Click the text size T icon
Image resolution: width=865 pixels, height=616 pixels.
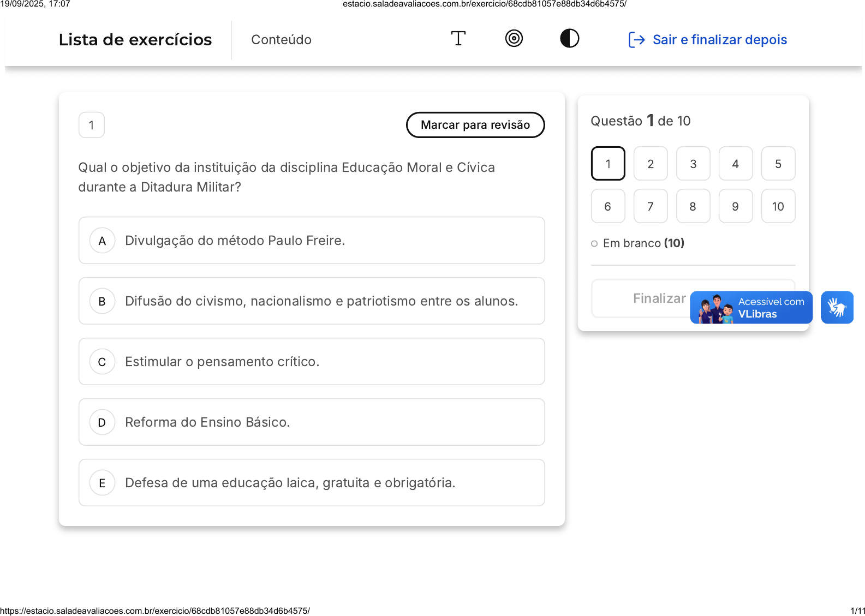click(x=458, y=39)
